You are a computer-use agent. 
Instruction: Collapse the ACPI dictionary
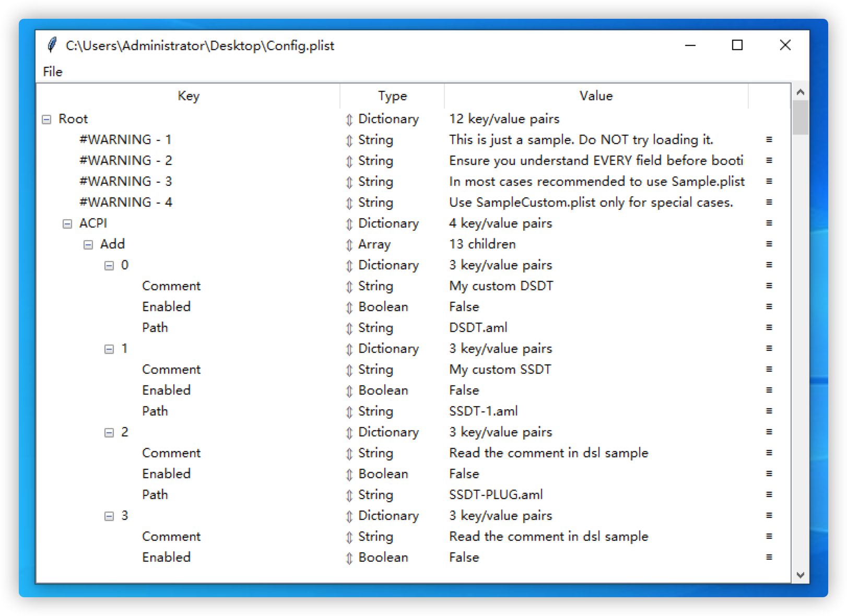(67, 224)
